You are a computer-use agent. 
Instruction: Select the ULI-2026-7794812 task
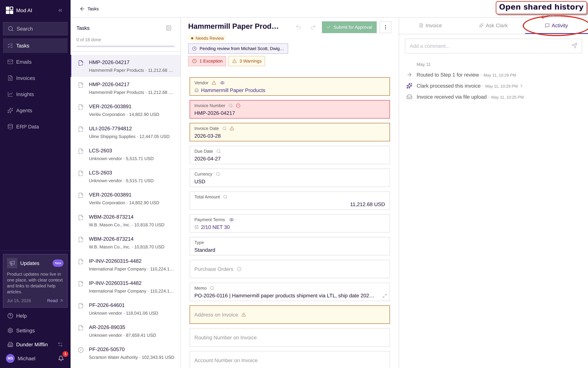point(126,132)
